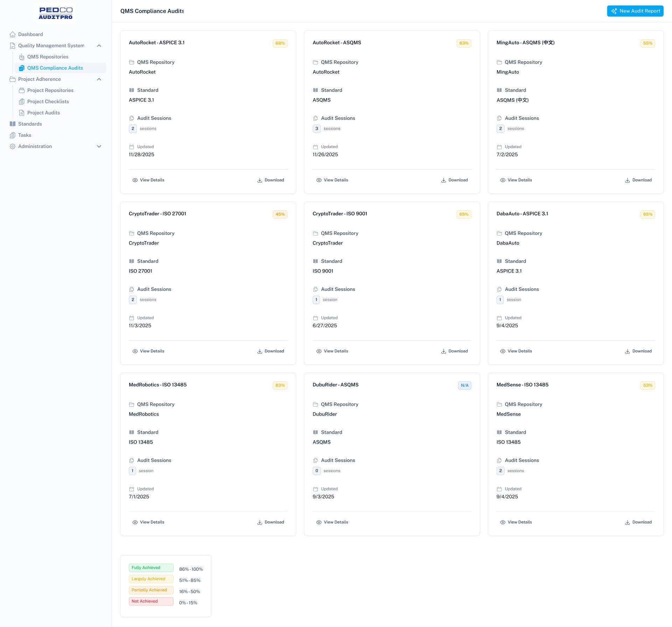Click the sparkle icon on New Audit Report
The height and width of the screenshot is (627, 672).
pos(614,11)
